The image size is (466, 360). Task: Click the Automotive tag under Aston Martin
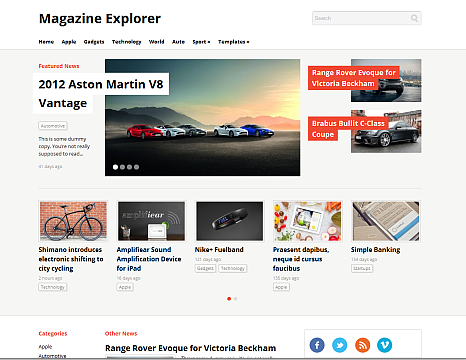(x=53, y=126)
